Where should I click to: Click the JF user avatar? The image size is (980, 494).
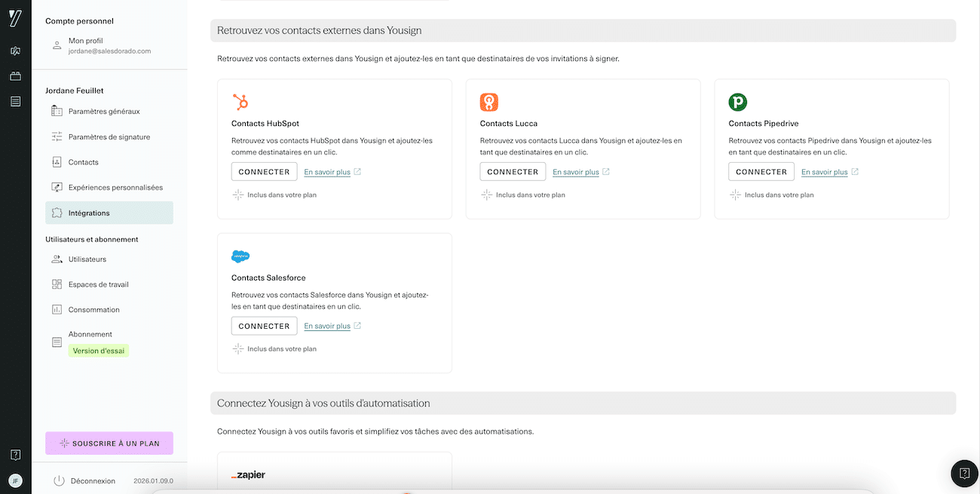[x=15, y=480]
